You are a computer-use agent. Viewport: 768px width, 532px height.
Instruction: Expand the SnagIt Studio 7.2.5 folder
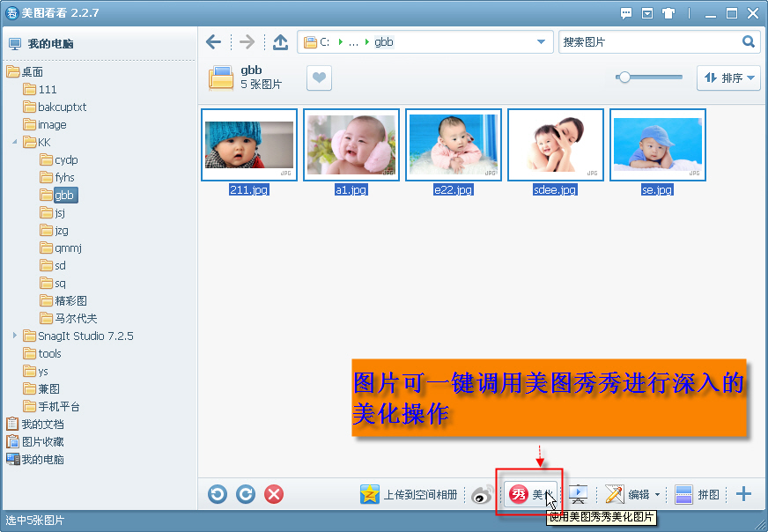pyautogui.click(x=15, y=336)
